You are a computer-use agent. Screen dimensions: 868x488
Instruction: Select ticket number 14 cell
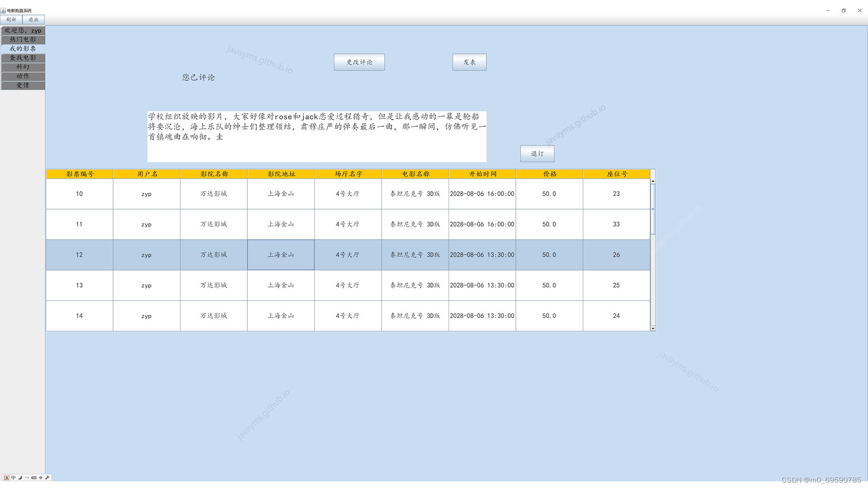(x=80, y=316)
